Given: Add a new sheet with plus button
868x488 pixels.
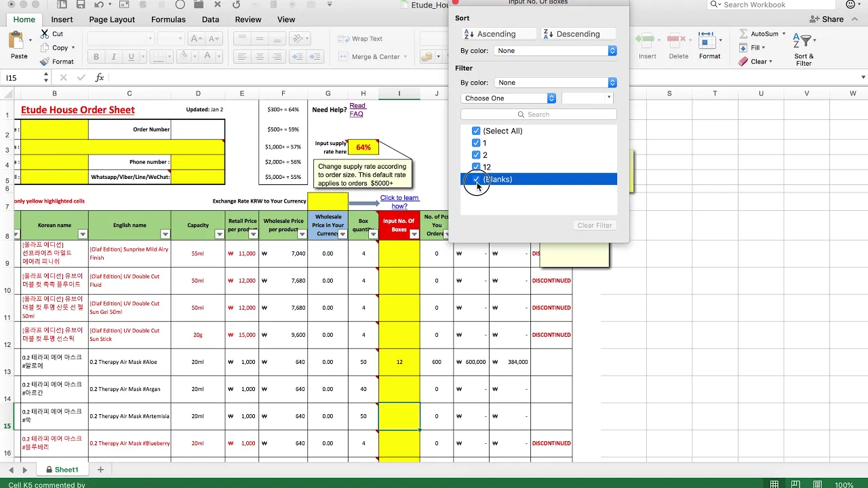Looking at the screenshot, I should pyautogui.click(x=100, y=470).
